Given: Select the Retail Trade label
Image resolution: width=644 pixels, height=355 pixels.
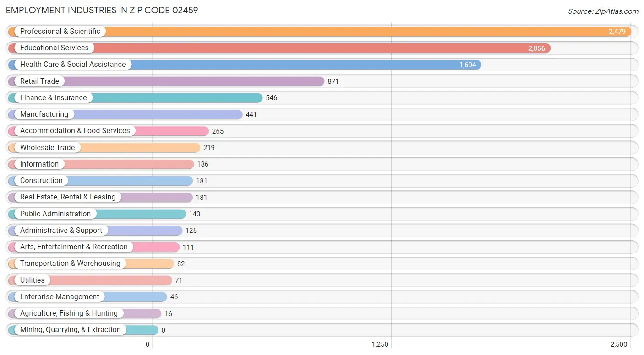Looking at the screenshot, I should 39,81.
